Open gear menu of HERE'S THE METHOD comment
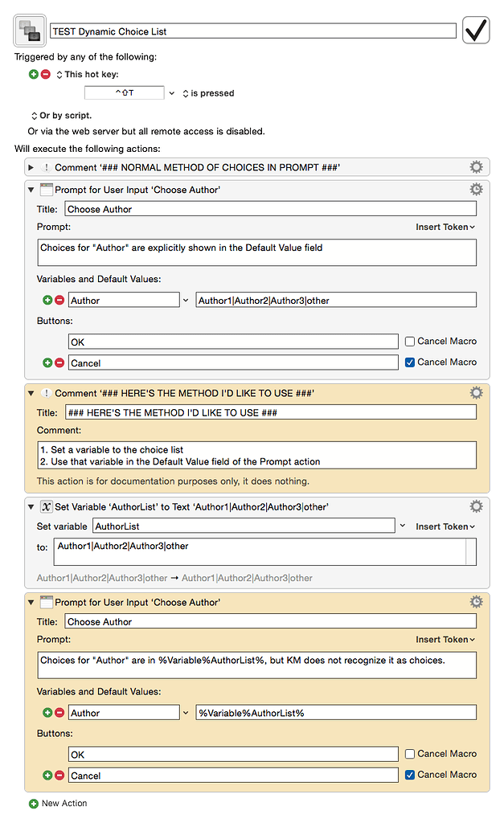Screen dimensions: 504x823 tap(476, 392)
